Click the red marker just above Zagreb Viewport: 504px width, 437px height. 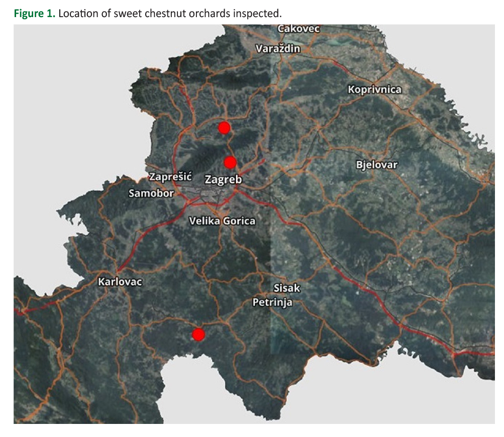click(x=230, y=162)
